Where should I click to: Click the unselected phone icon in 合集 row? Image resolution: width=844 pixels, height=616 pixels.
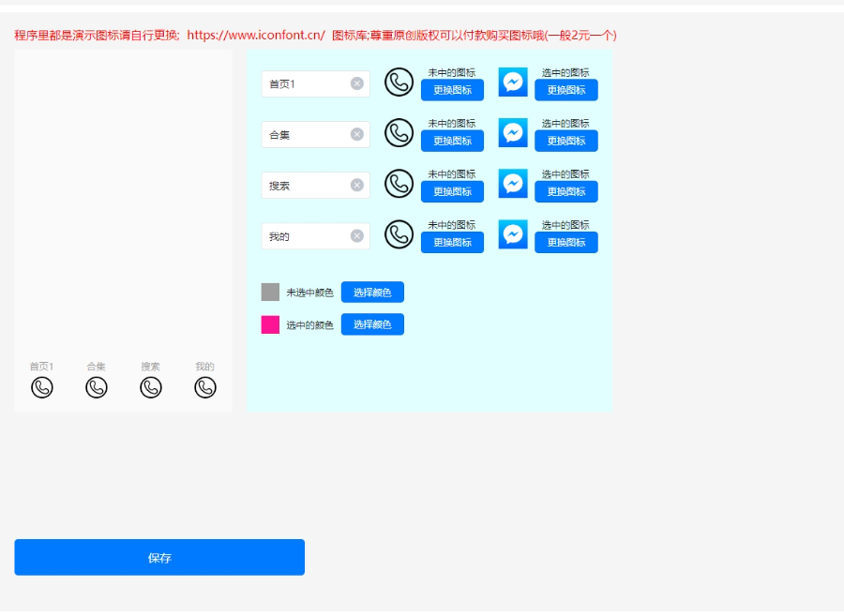399,133
